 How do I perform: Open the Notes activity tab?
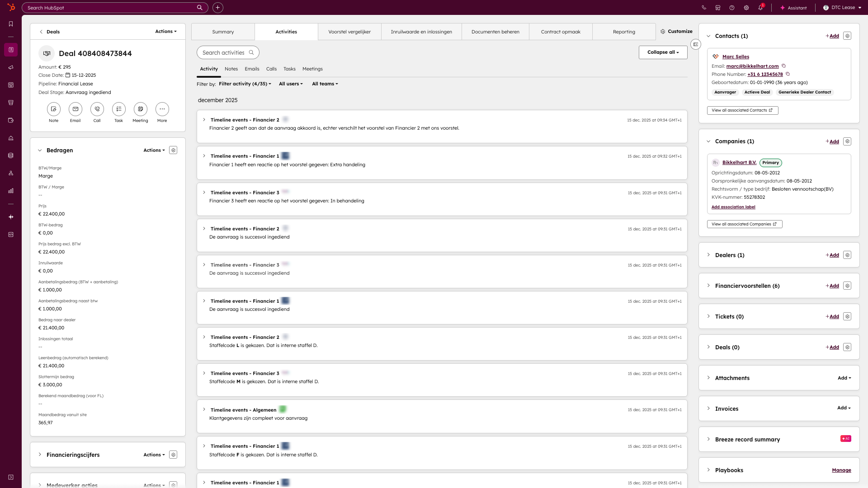(231, 69)
